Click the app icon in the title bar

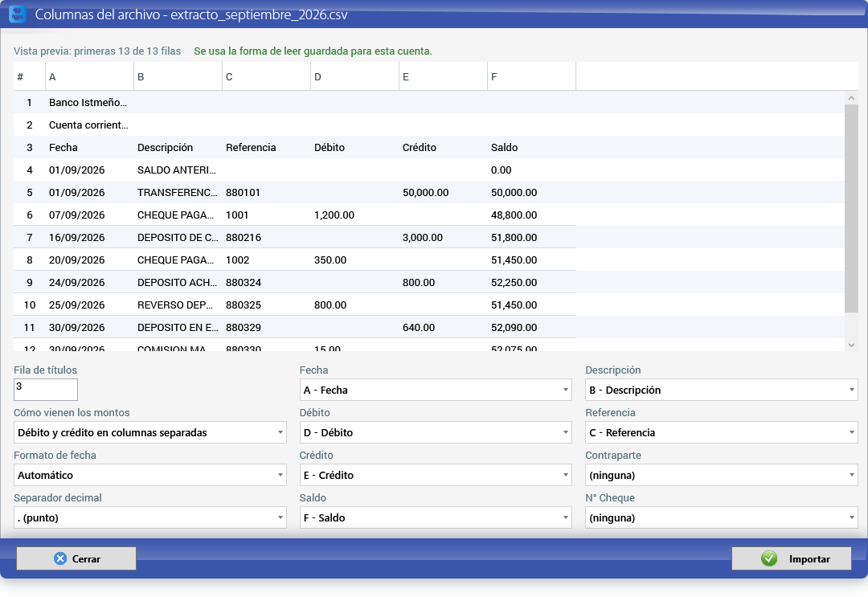18,14
